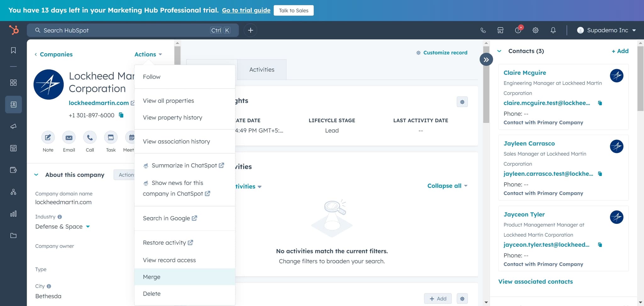
Task: Collapse the right sidebar with double-arrow button
Action: 486,59
